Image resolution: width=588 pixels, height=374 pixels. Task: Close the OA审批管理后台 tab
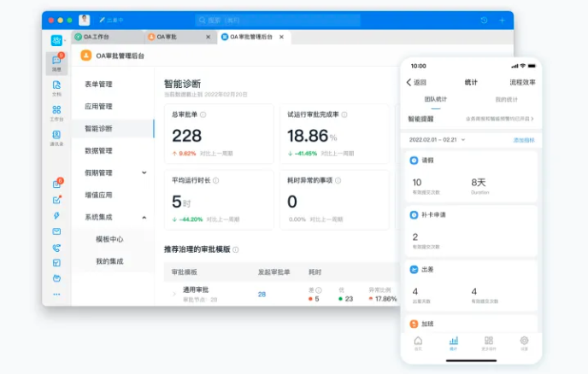(282, 37)
